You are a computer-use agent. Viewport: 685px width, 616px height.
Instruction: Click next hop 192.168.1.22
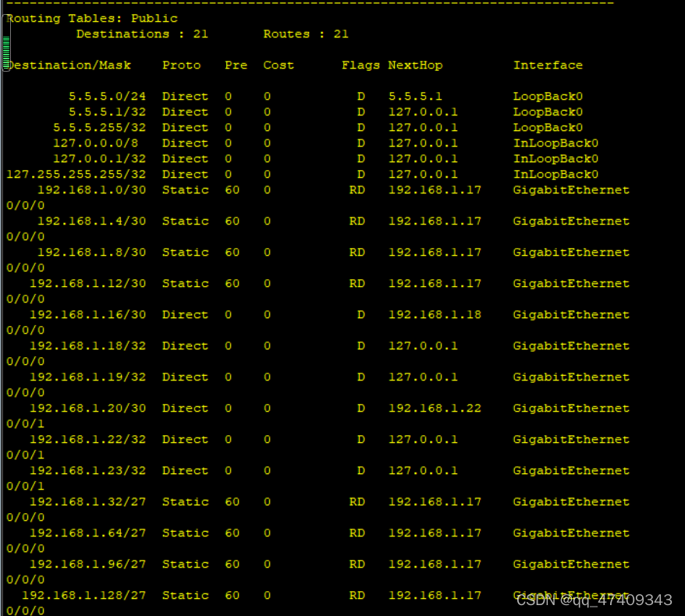click(435, 408)
